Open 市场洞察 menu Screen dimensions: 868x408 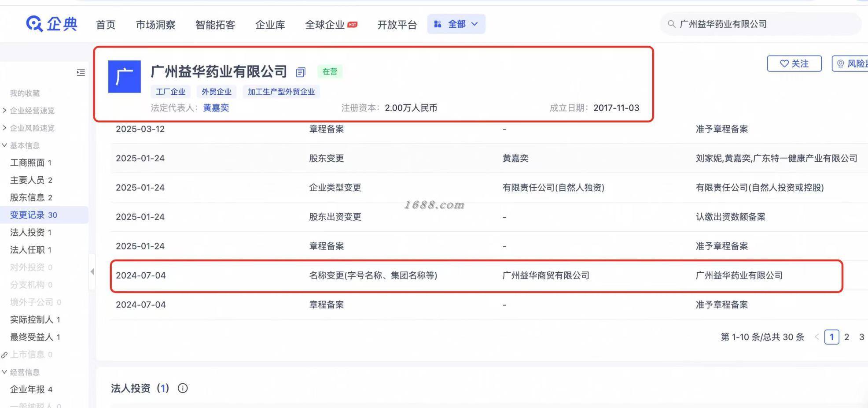pos(155,25)
